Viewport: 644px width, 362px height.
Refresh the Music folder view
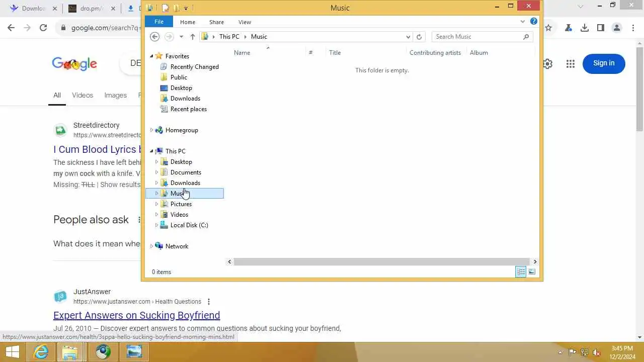[x=419, y=37]
